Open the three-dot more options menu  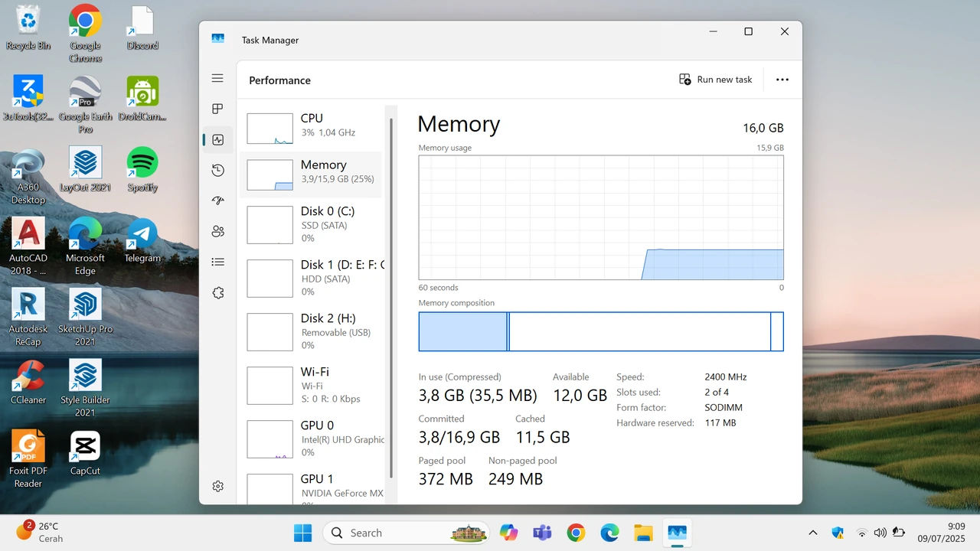782,80
